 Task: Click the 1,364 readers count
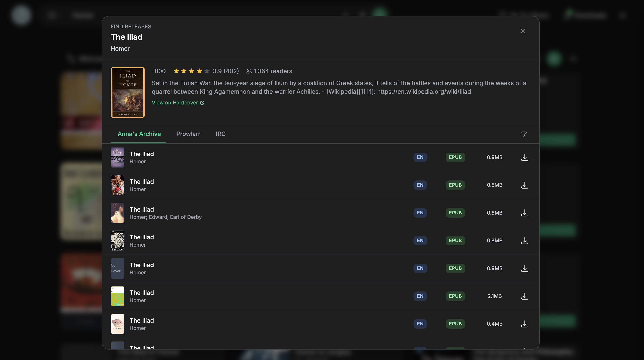pyautogui.click(x=272, y=71)
